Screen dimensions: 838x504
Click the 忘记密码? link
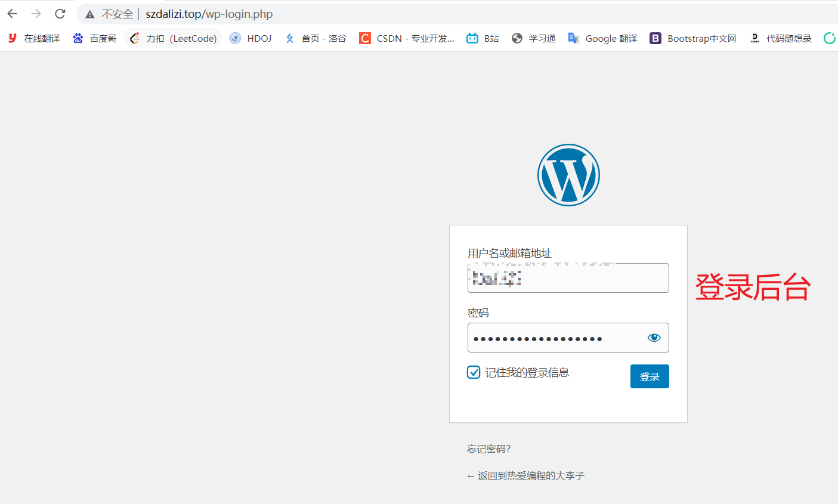point(489,449)
